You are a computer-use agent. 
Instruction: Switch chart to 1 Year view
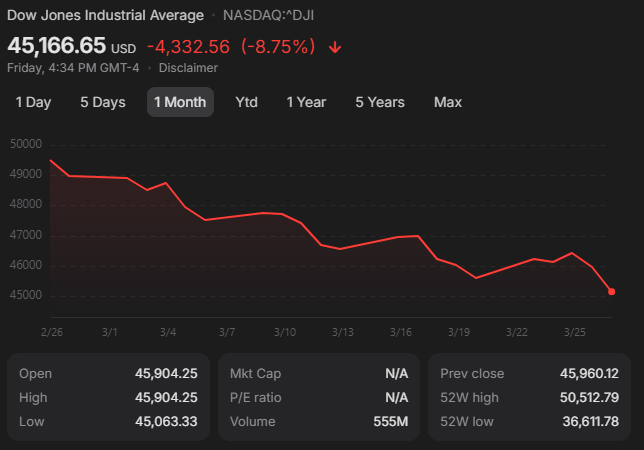(x=306, y=102)
